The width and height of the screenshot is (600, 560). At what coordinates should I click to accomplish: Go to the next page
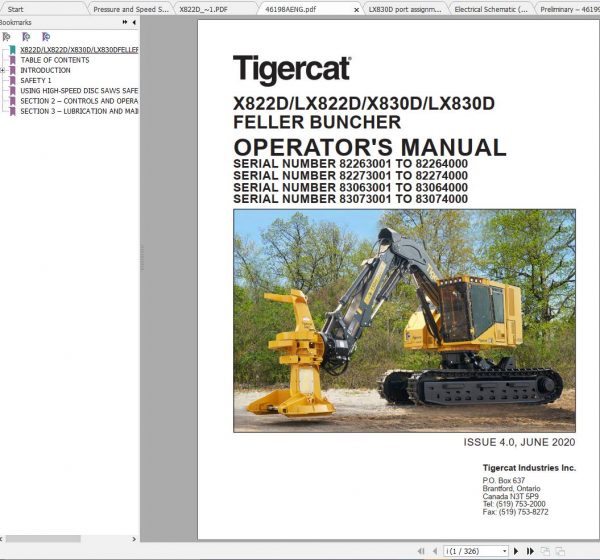[x=516, y=551]
